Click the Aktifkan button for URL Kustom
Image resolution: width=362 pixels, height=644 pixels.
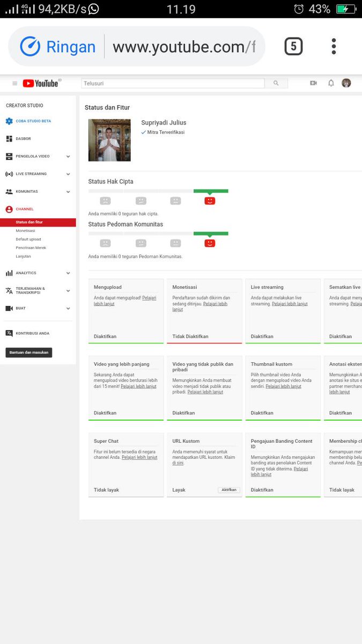pos(229,490)
